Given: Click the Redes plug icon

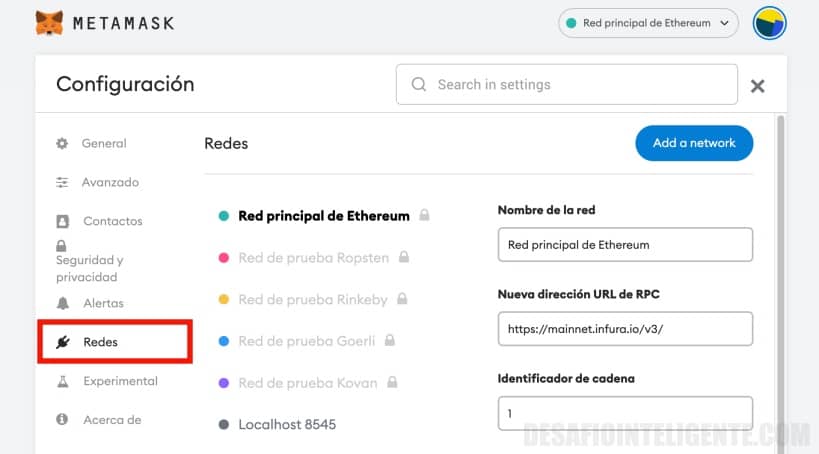Looking at the screenshot, I should point(63,342).
